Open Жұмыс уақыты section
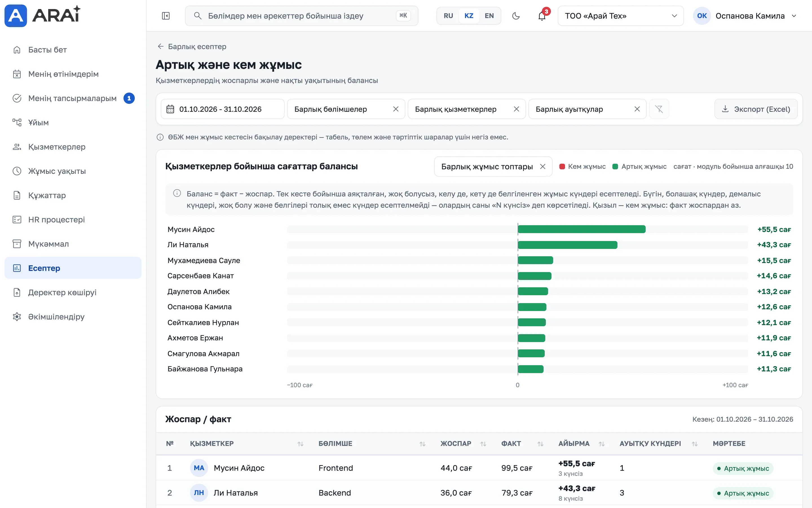The image size is (812, 508). pyautogui.click(x=73, y=171)
